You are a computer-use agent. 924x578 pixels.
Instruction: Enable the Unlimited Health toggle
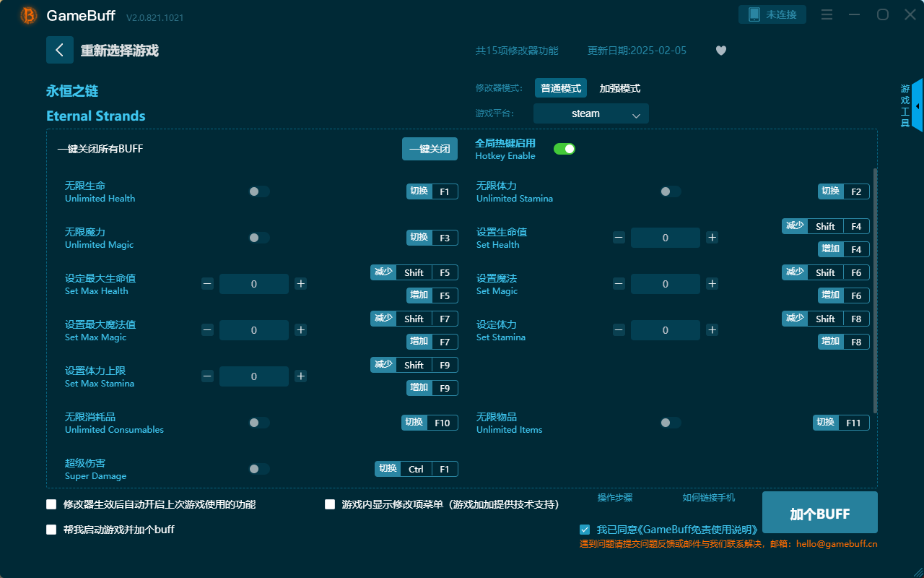click(x=259, y=191)
